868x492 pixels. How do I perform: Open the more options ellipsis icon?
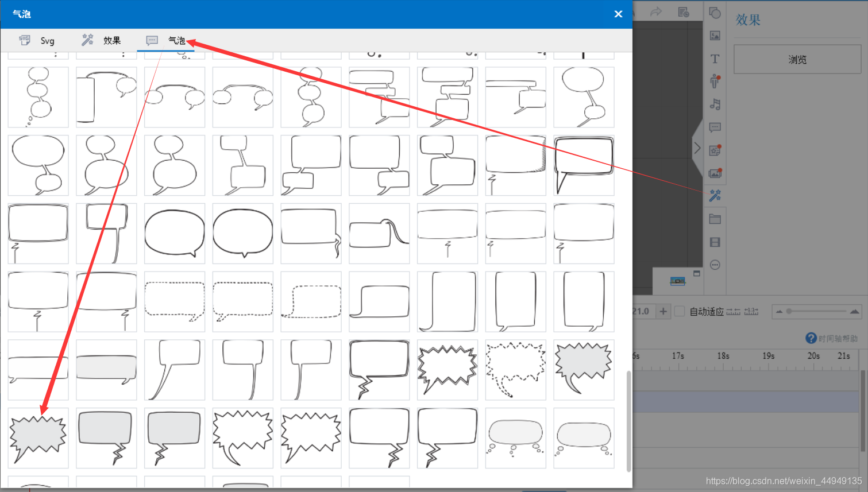tap(715, 265)
